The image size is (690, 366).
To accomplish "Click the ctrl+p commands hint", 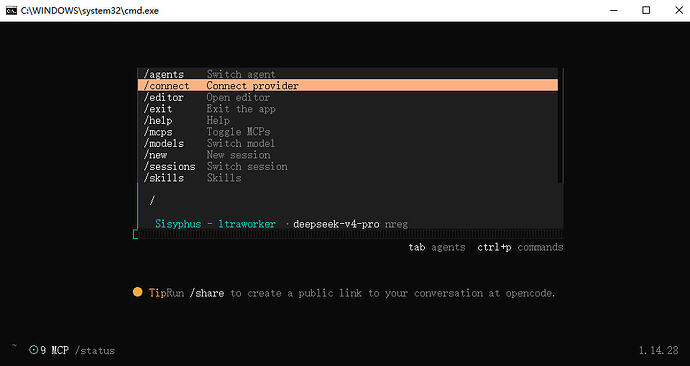I will [520, 247].
